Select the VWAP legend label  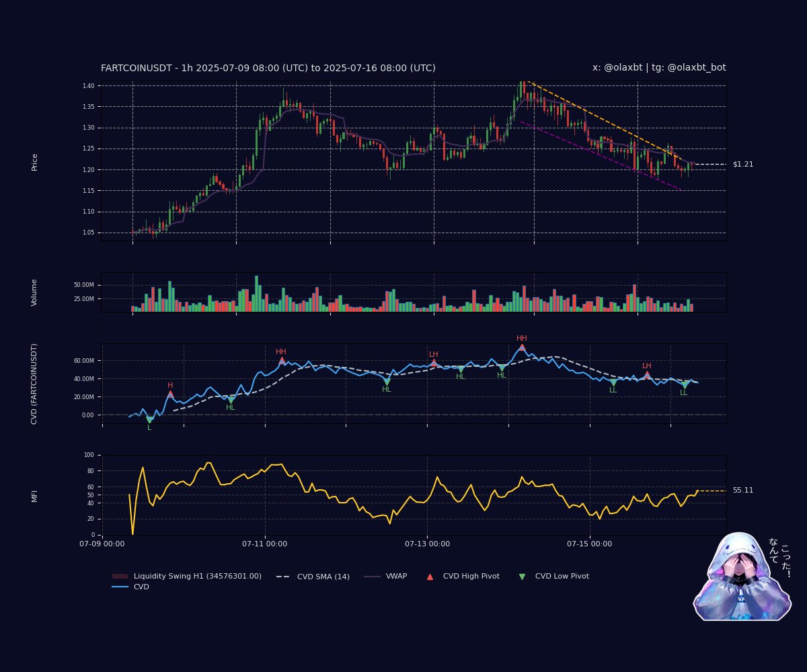click(x=396, y=577)
